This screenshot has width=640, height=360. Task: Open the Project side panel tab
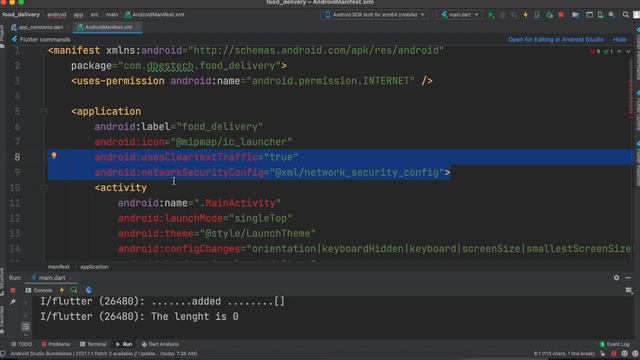(2, 36)
